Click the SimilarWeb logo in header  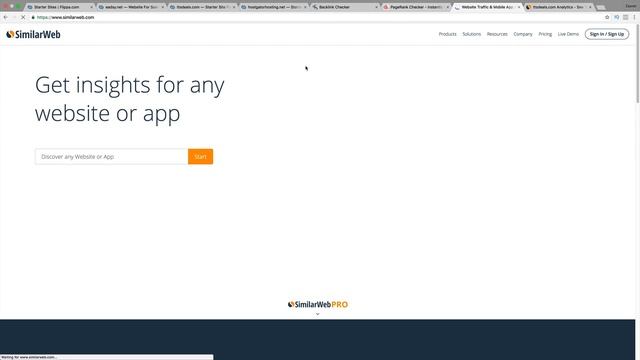pos(33,34)
